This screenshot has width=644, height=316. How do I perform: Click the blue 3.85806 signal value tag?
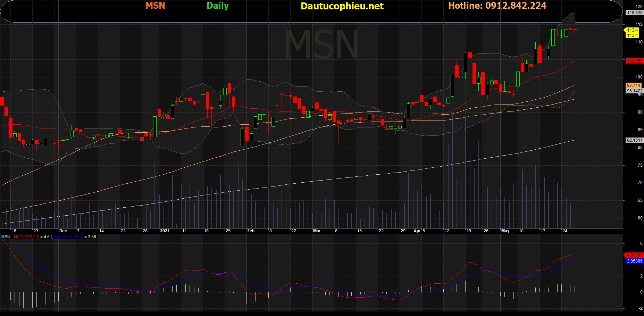634,261
